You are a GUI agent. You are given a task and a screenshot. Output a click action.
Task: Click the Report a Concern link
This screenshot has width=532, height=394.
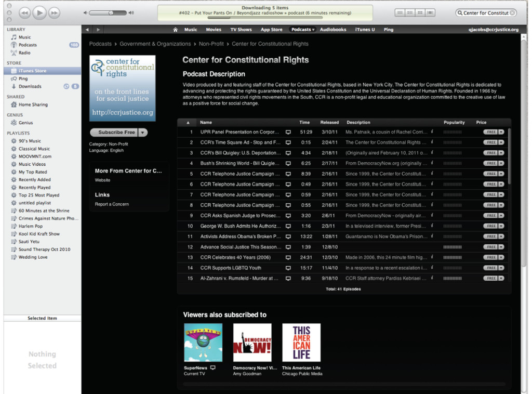point(112,204)
